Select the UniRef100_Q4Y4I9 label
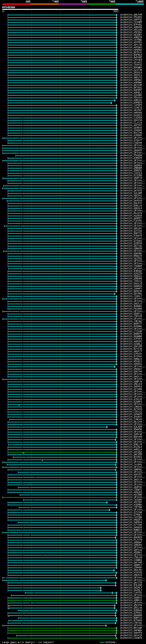The width and height of the screenshot is (146, 644). (131, 636)
